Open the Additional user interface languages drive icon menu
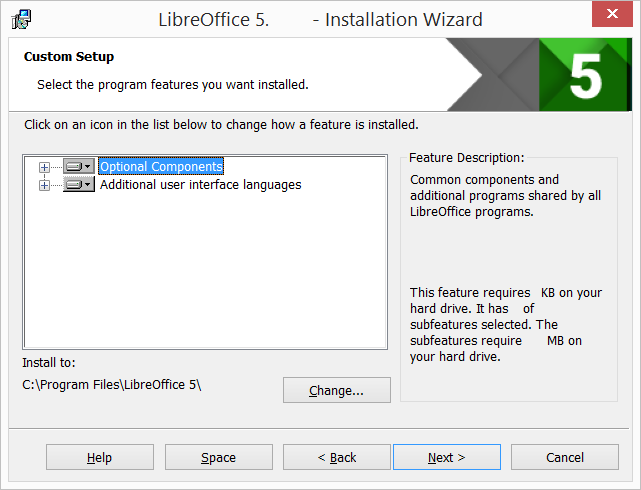Screen dimensions: 641x490 pyautogui.click(x=78, y=185)
